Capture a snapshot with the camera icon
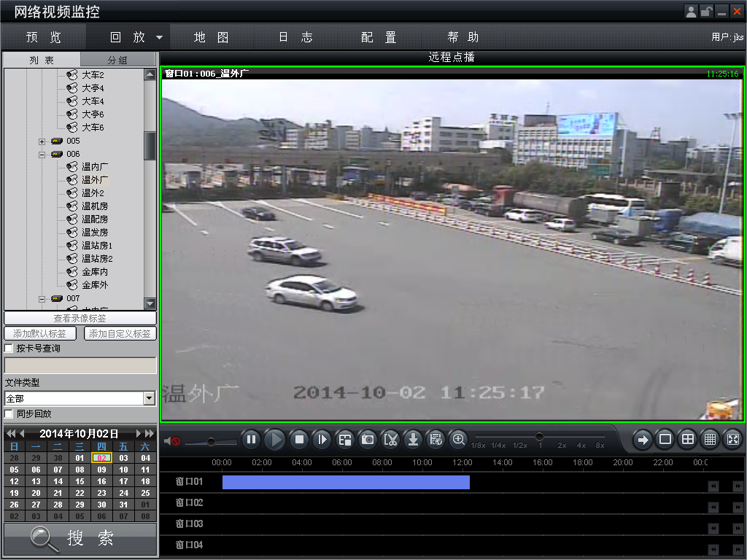The height and width of the screenshot is (560, 747). click(368, 440)
